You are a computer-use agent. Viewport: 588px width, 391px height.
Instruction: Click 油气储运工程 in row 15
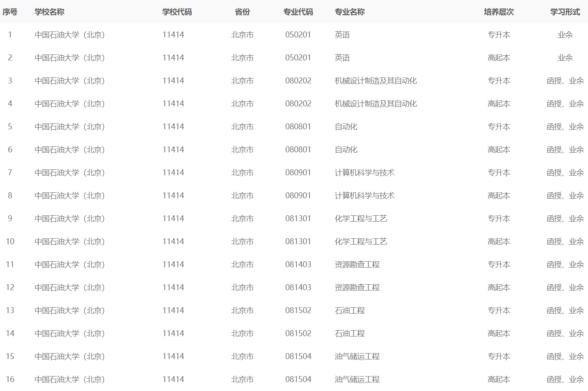[x=357, y=357]
